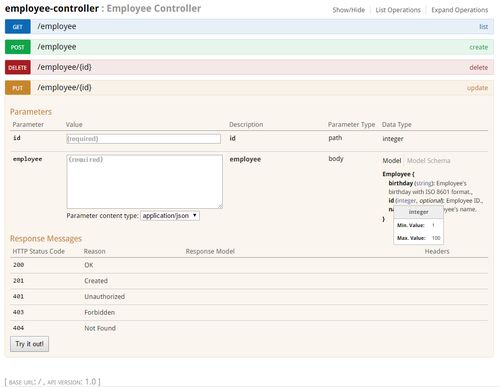
Task: Click the 401 status code cell
Action: click(18, 296)
